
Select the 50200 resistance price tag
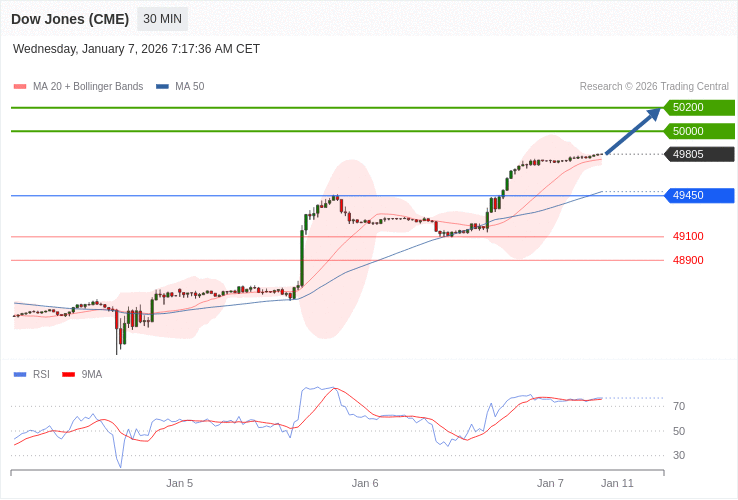click(x=699, y=107)
